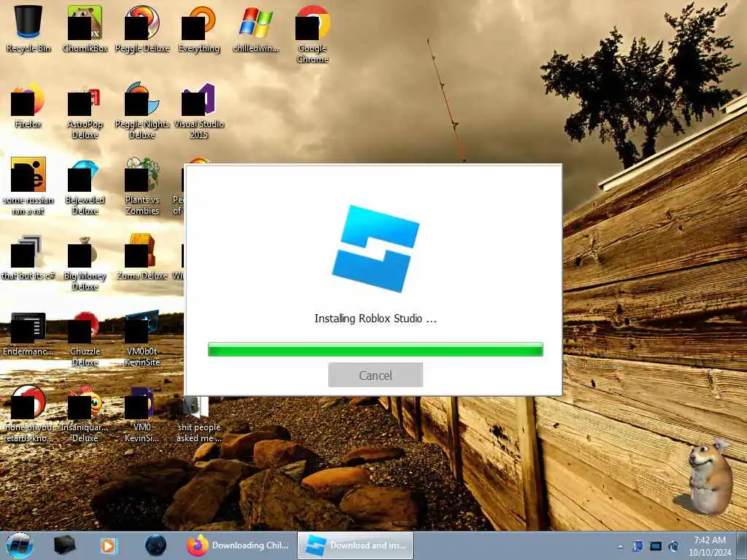Select the Bejeweled Deluxe desktop icon
Image resolution: width=747 pixels, height=560 pixels.
click(x=85, y=186)
